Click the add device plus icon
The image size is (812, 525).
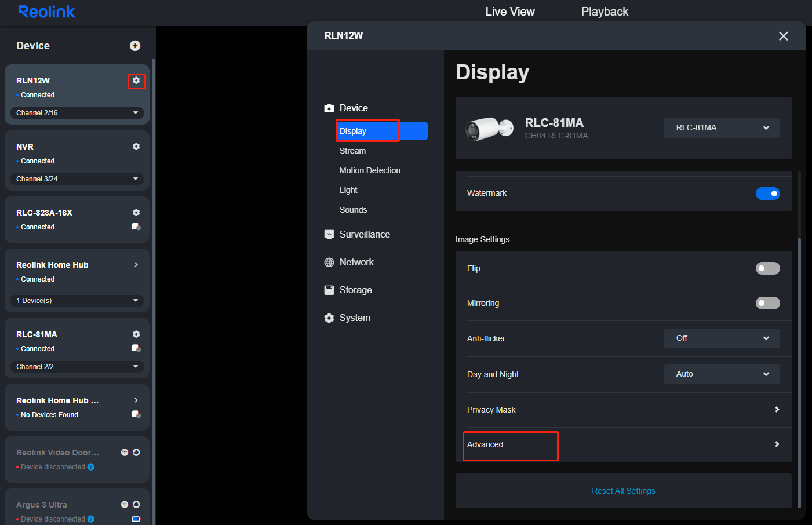click(x=135, y=46)
